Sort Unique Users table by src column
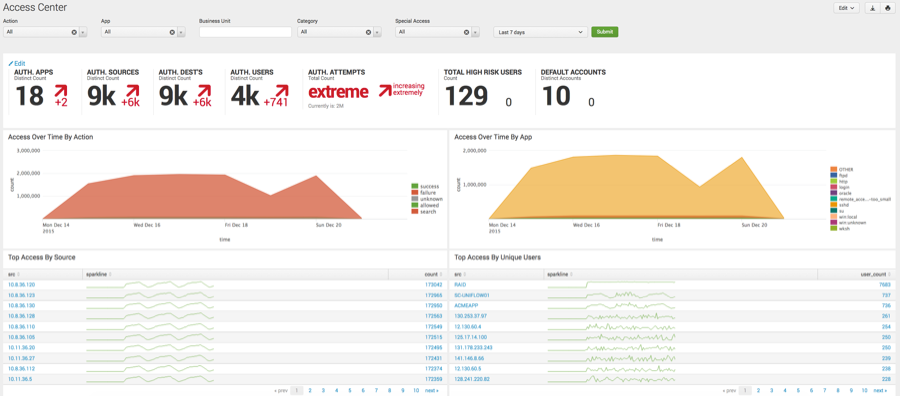900x397 pixels. tap(460, 275)
